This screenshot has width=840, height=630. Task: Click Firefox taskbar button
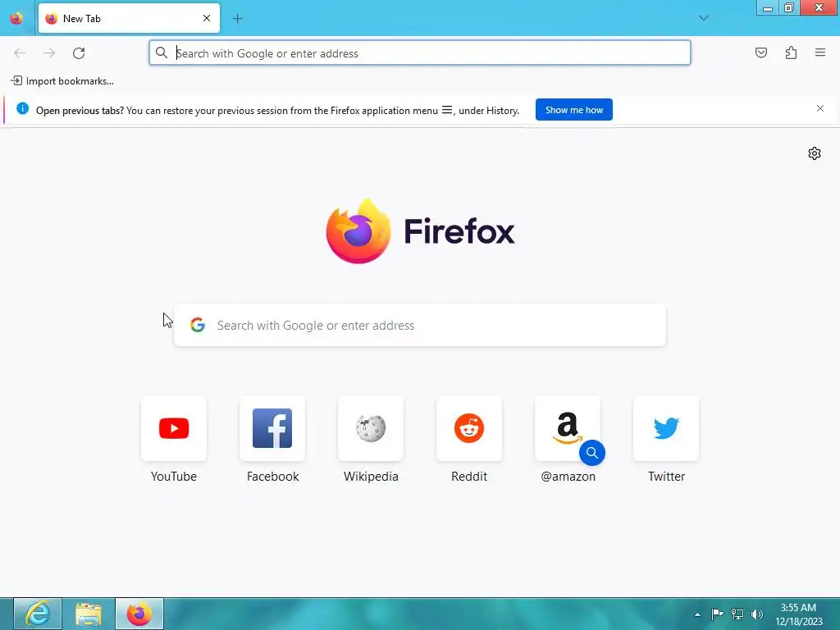(139, 614)
